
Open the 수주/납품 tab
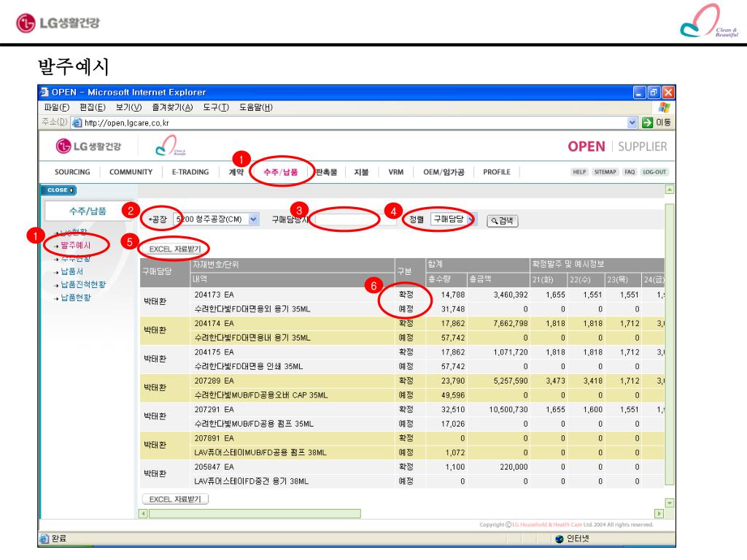point(281,172)
